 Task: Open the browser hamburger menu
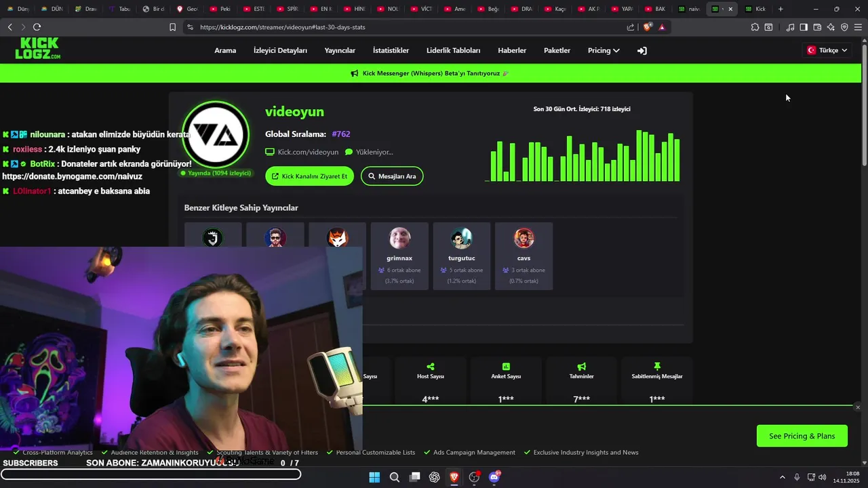coord(858,27)
